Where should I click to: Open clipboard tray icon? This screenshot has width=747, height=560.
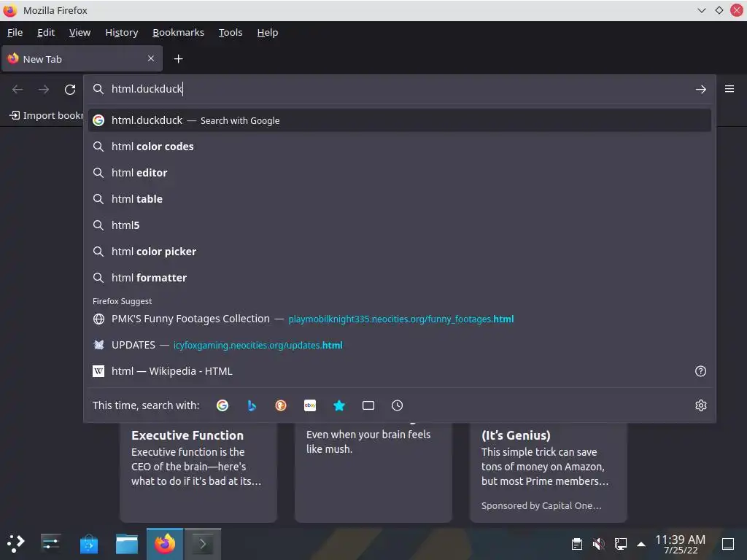pos(577,543)
